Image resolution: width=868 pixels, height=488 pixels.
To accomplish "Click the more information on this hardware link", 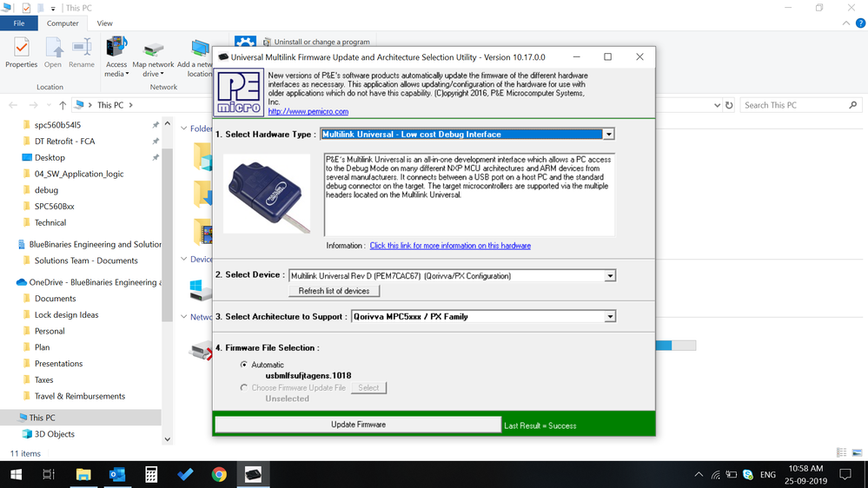I will coord(450,246).
